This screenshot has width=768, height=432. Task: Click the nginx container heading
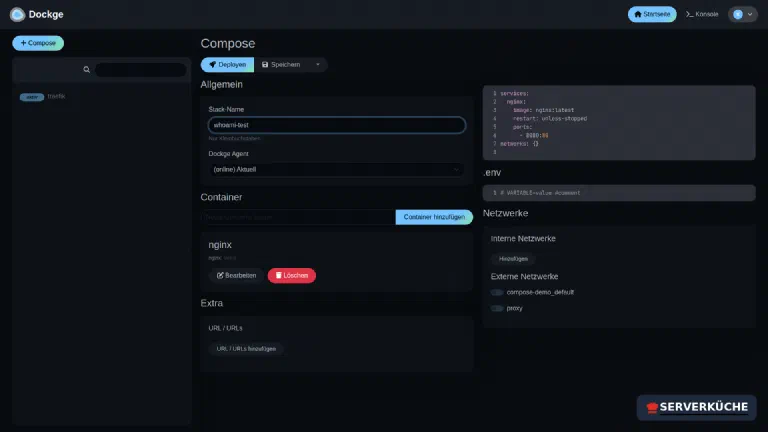click(x=220, y=245)
